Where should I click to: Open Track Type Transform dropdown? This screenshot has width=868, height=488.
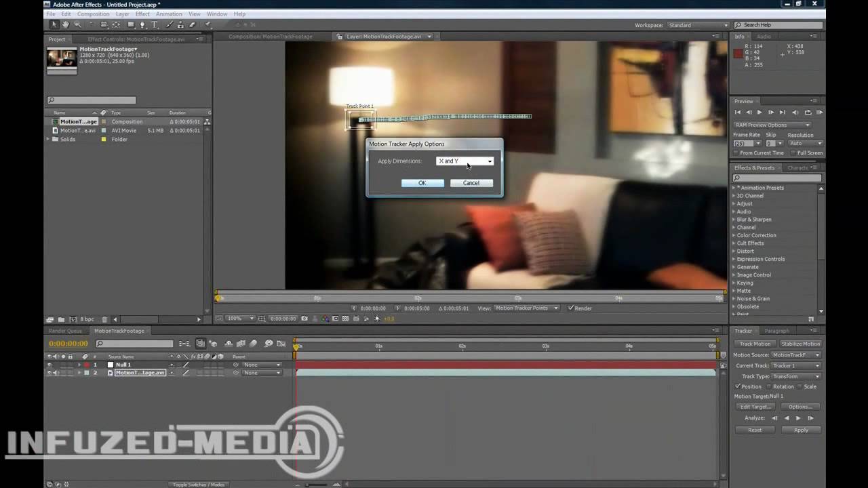(796, 376)
